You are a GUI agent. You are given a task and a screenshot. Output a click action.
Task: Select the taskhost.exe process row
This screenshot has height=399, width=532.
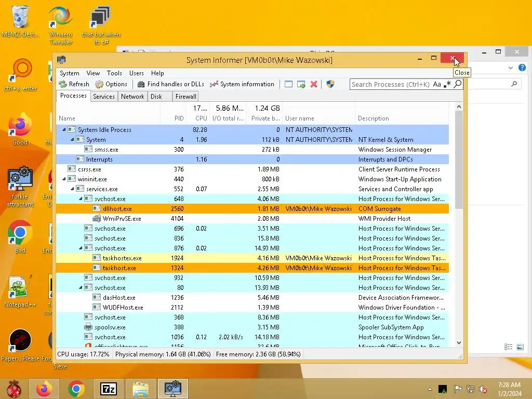pyautogui.click(x=252, y=268)
